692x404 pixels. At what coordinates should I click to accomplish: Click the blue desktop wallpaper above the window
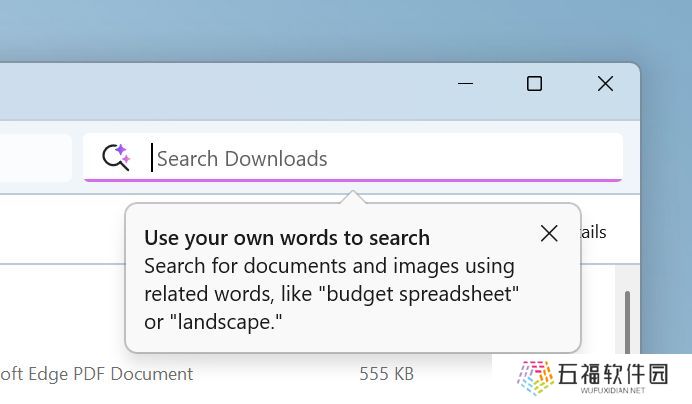(346, 29)
